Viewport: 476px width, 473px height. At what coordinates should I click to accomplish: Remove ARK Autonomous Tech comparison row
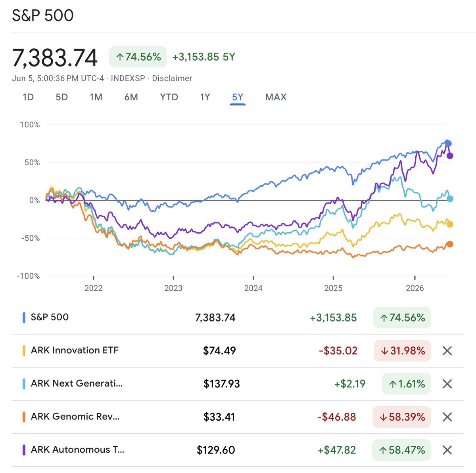pos(447,450)
